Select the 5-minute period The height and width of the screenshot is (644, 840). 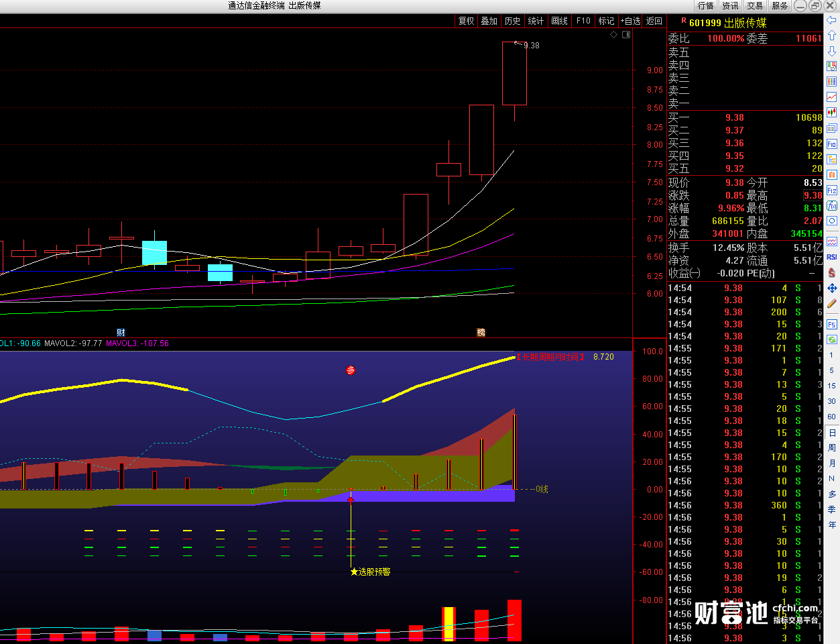click(832, 371)
